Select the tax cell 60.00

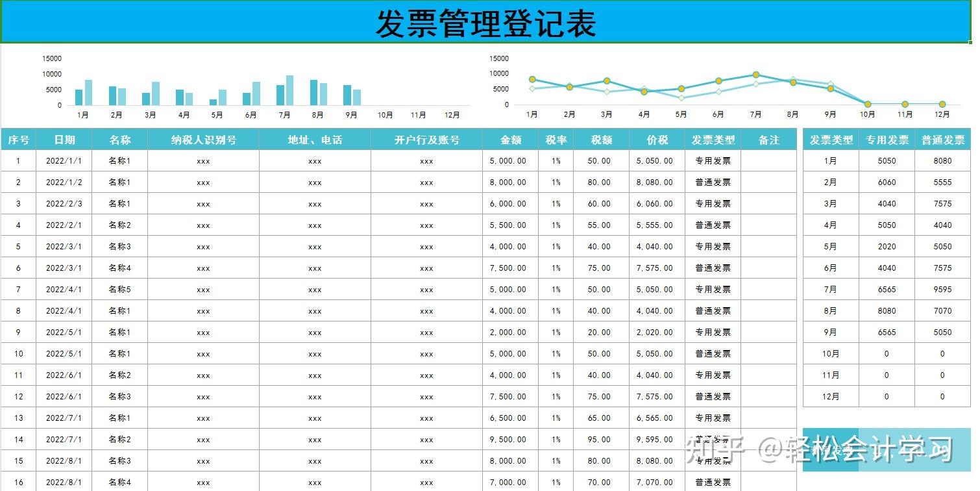601,204
